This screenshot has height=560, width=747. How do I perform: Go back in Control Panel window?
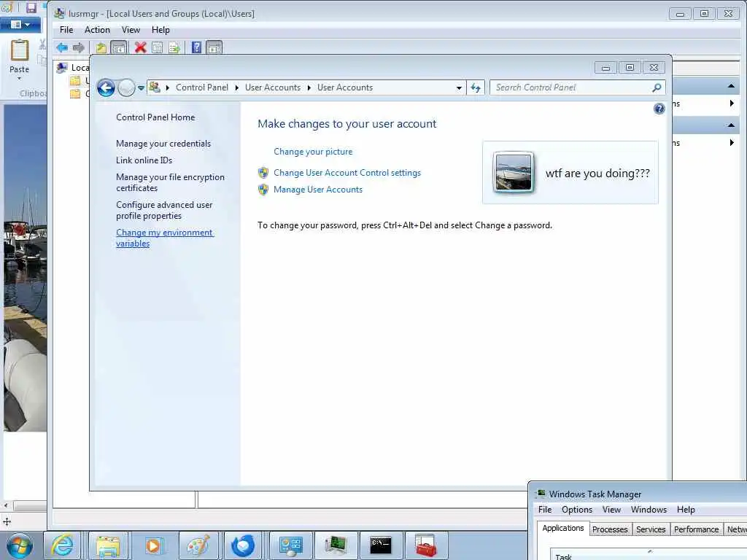[106, 87]
